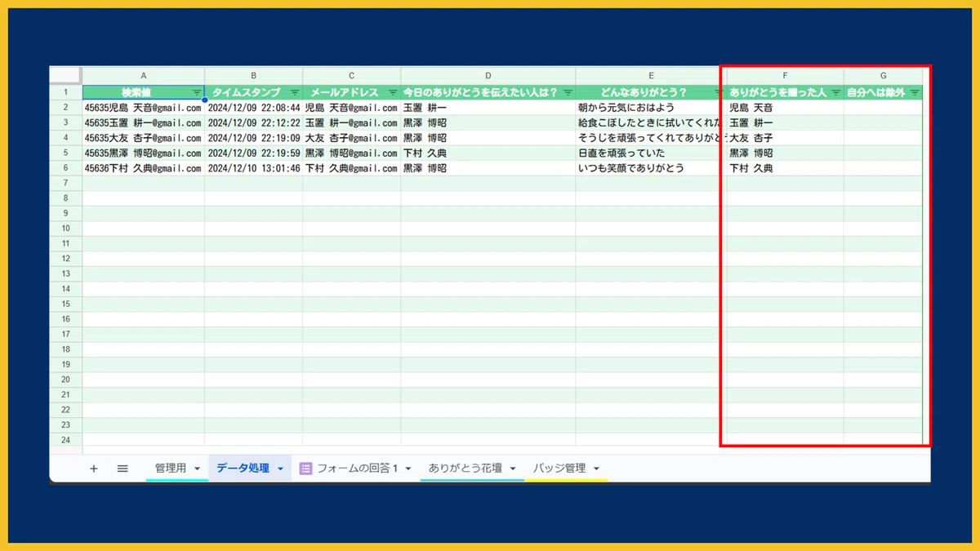
Task: Open the フォームの回答 1 sheet tab
Action: click(x=357, y=469)
